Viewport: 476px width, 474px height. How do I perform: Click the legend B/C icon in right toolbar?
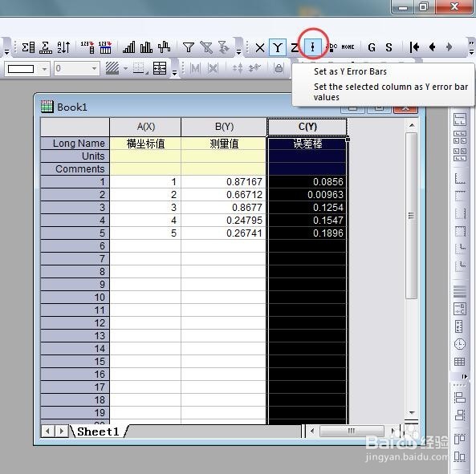pos(460,309)
